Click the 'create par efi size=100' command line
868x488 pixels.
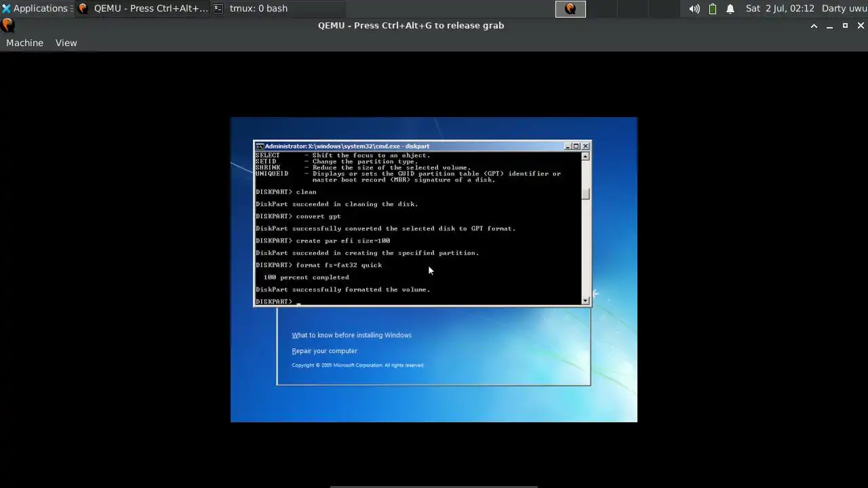coord(323,241)
